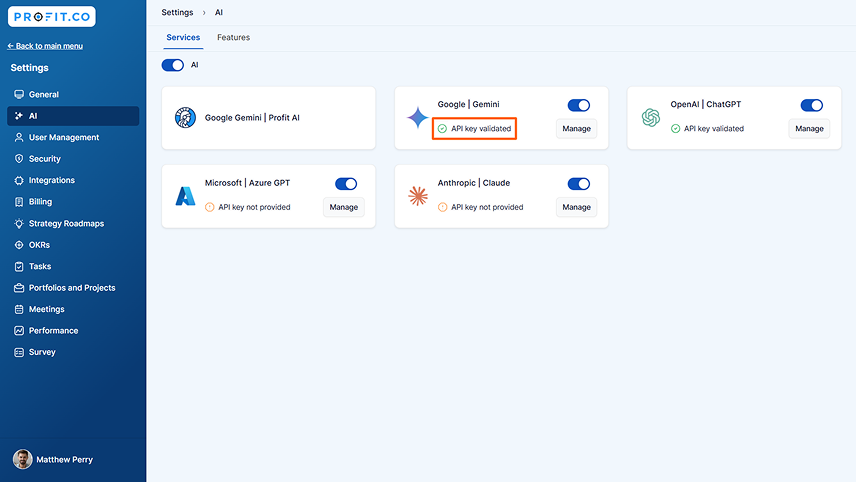
Task: Click the Anthropic Claude starburst logo
Action: 418,196
